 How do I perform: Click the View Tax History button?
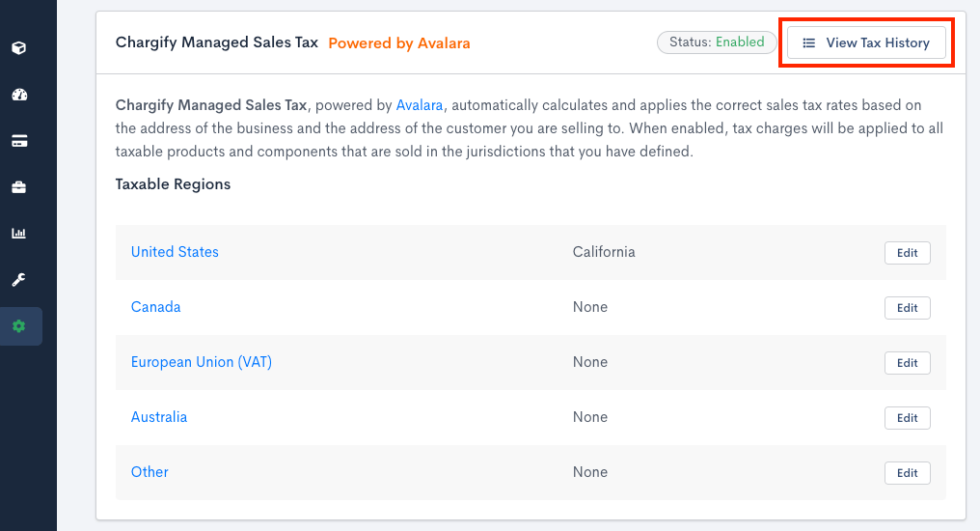coord(866,42)
